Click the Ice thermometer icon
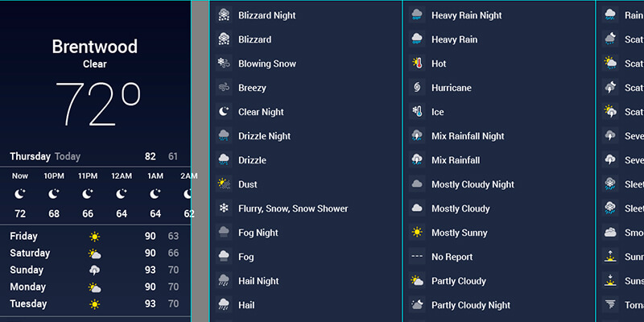 click(417, 112)
